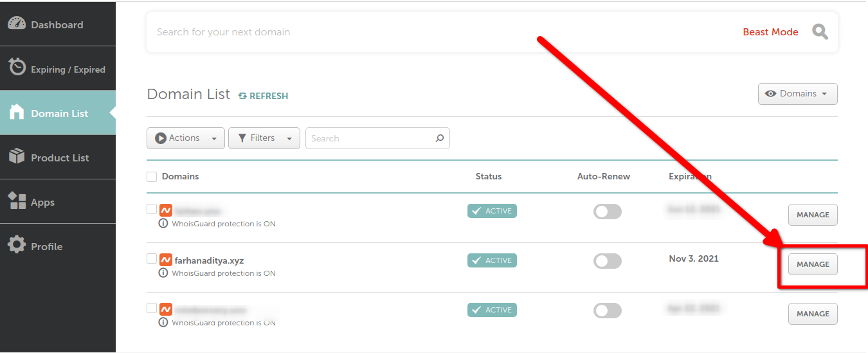This screenshot has width=868, height=353.
Task: Click the info icon under farhanaditya.xyz
Action: click(163, 273)
